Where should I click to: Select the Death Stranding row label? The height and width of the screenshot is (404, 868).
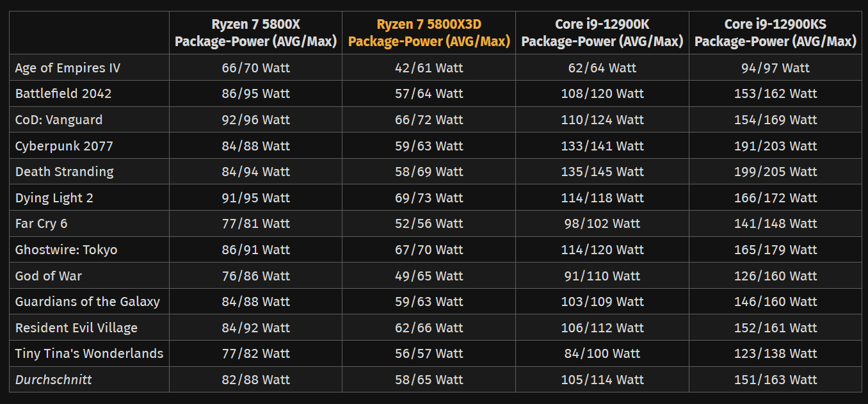65,172
